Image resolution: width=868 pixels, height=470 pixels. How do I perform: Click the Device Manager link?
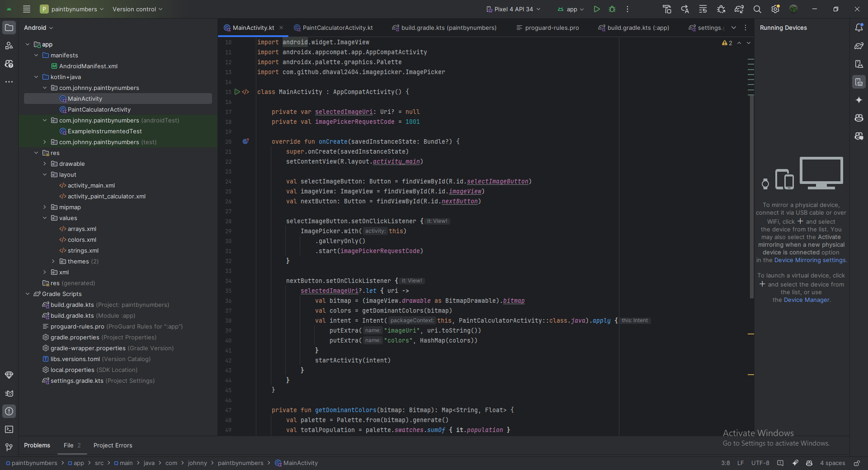coord(807,300)
